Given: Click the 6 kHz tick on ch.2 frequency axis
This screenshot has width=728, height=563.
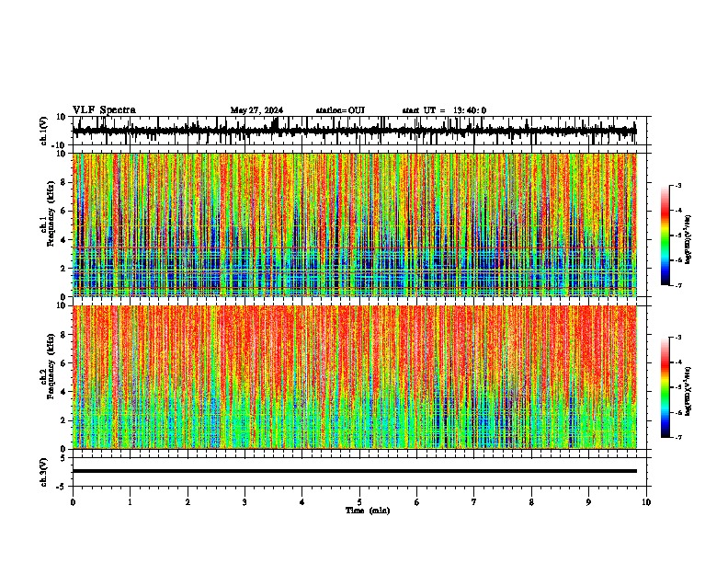Looking at the screenshot, I should click(x=63, y=363).
